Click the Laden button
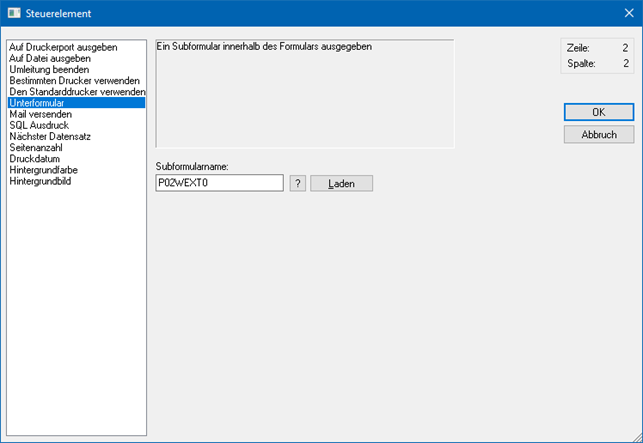The height and width of the screenshot is (443, 643). tap(341, 184)
